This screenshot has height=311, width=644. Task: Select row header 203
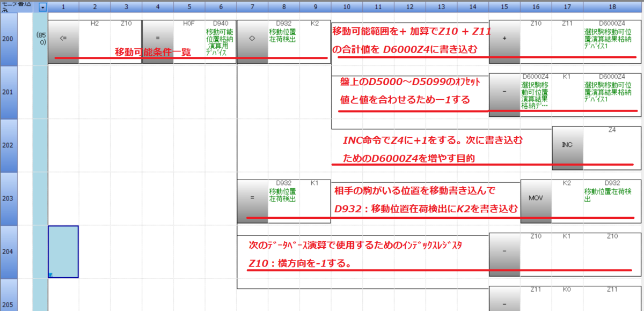pyautogui.click(x=9, y=198)
